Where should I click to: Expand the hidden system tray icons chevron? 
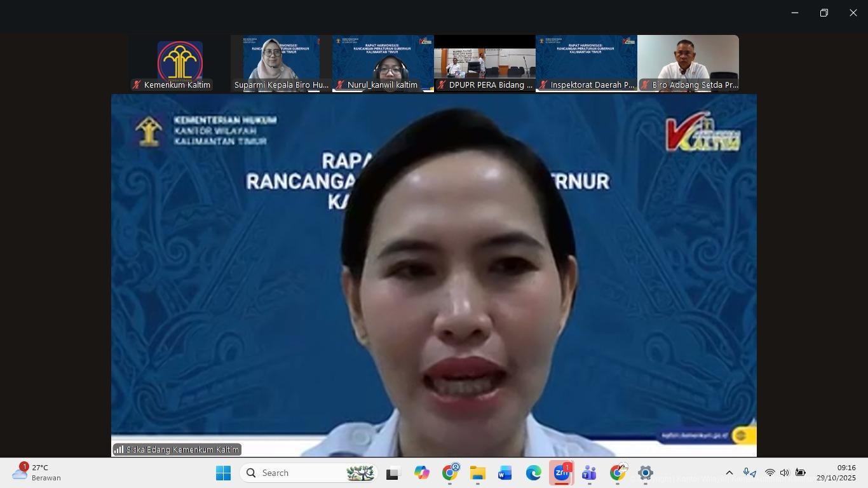pos(729,473)
